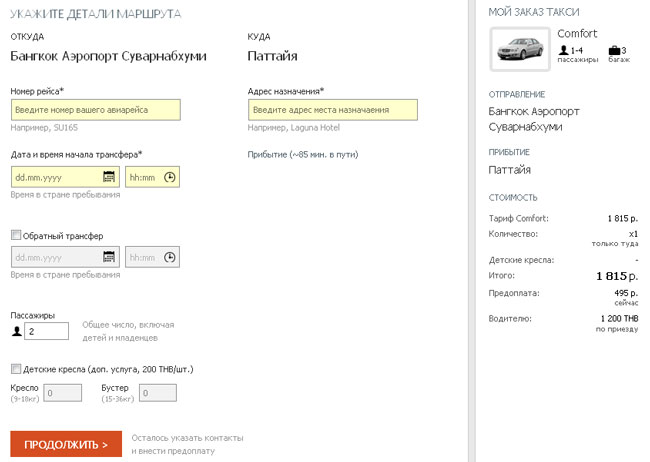Click the ПРОДОЛЖИТЬ button

[66, 444]
